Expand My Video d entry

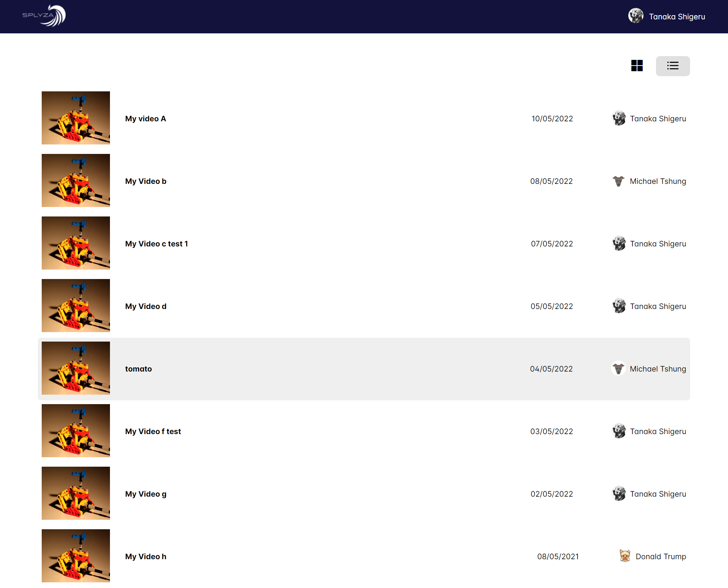[x=146, y=306]
